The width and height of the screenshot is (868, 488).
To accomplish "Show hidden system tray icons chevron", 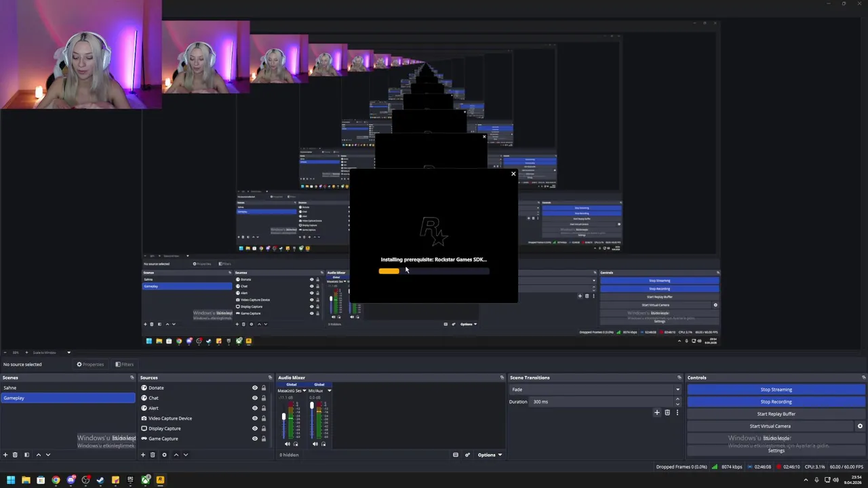I will point(806,480).
